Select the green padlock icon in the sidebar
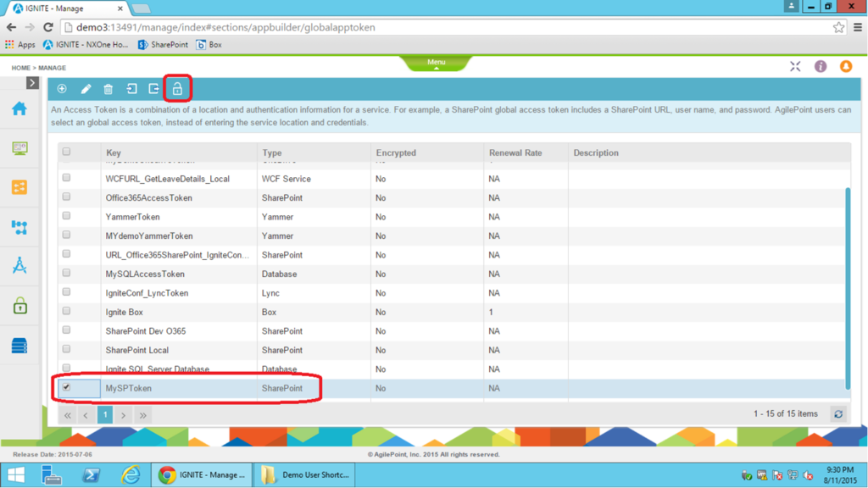Image resolution: width=868 pixels, height=488 pixels. (19, 306)
